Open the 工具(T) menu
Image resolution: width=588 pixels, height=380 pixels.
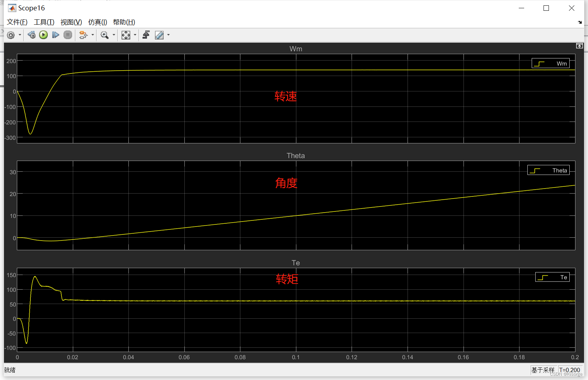pyautogui.click(x=44, y=22)
